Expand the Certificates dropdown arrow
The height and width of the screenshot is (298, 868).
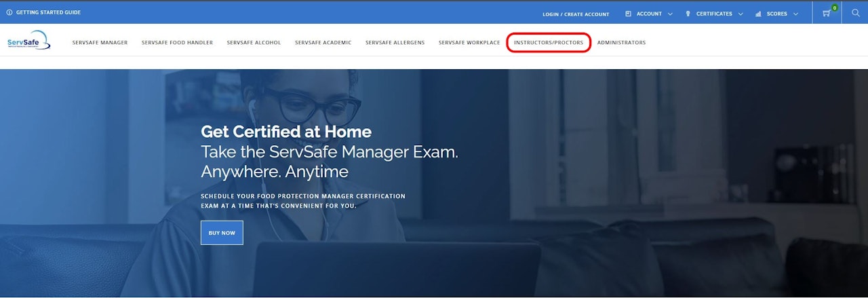click(741, 14)
